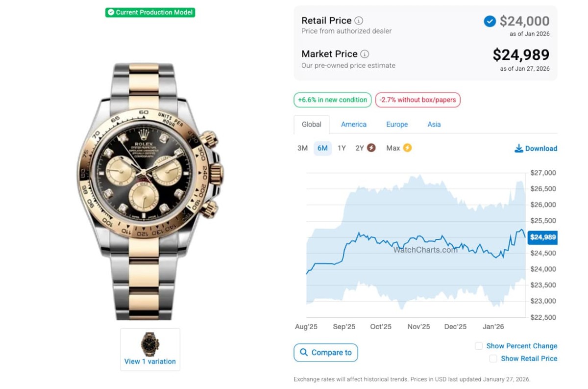Click the Compare to magnifier icon
Screen dimensions: 588x389
click(304, 352)
